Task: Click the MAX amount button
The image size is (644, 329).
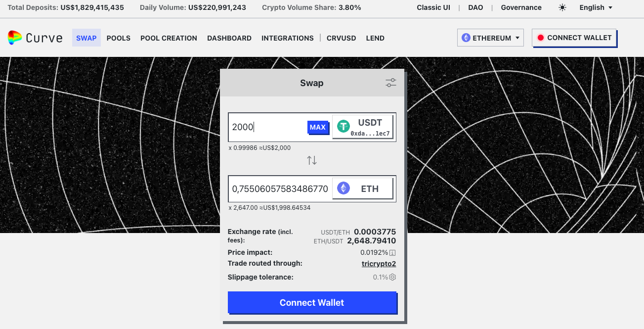Action: [x=318, y=127]
